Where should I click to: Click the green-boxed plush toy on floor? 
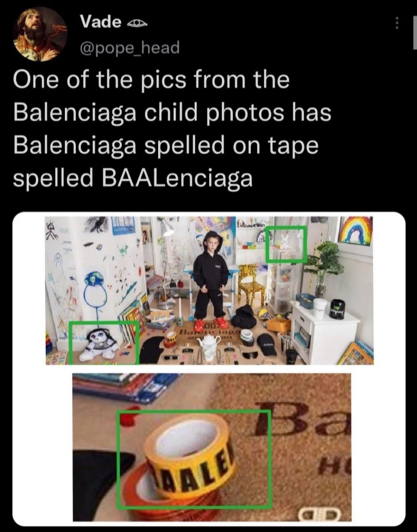click(x=104, y=343)
